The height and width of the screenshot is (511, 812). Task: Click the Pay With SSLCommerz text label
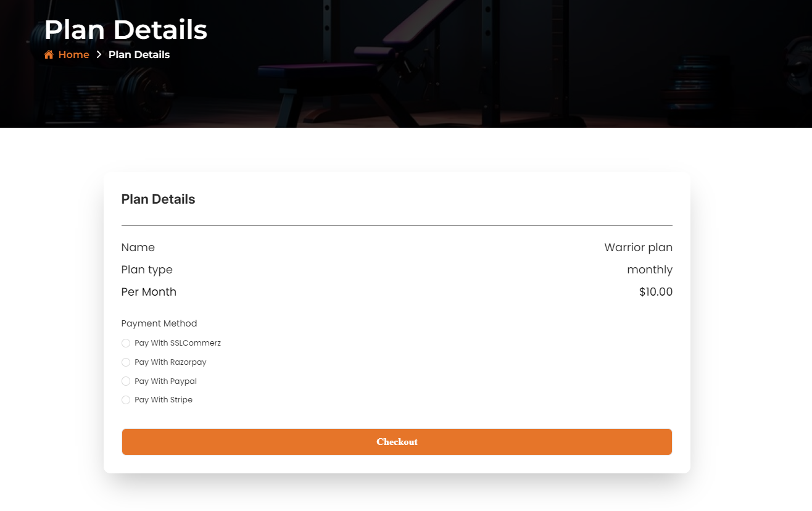pos(177,343)
